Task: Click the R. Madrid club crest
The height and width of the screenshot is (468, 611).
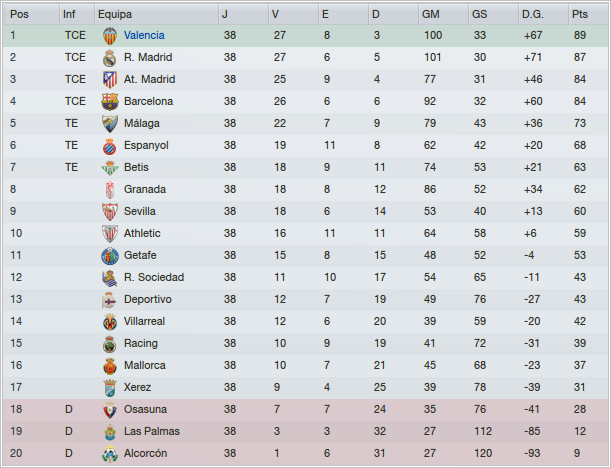Action: click(x=109, y=57)
